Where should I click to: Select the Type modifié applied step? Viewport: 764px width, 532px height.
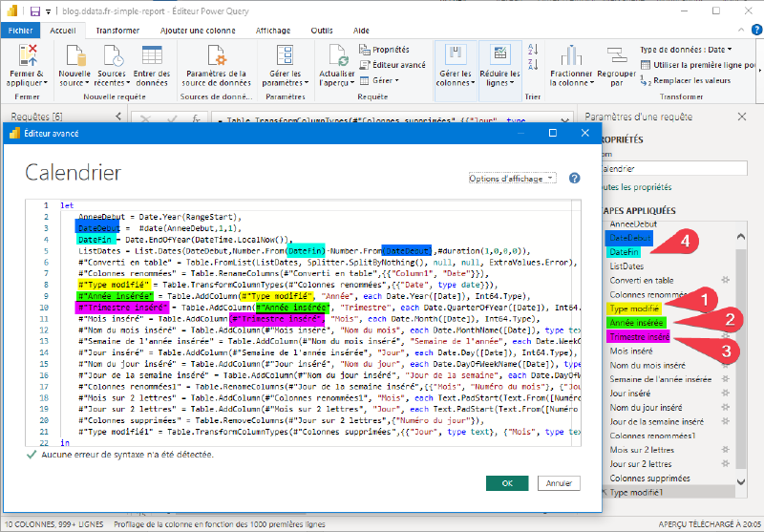(x=634, y=309)
